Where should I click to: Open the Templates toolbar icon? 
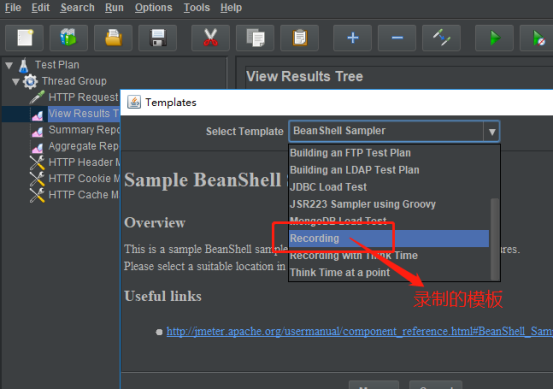(x=69, y=38)
